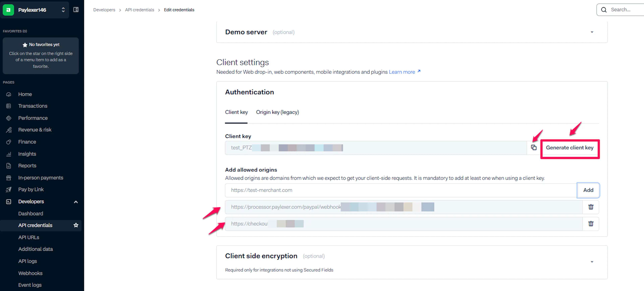Image resolution: width=644 pixels, height=291 pixels.
Task: Expand the Demo server section
Action: point(592,32)
